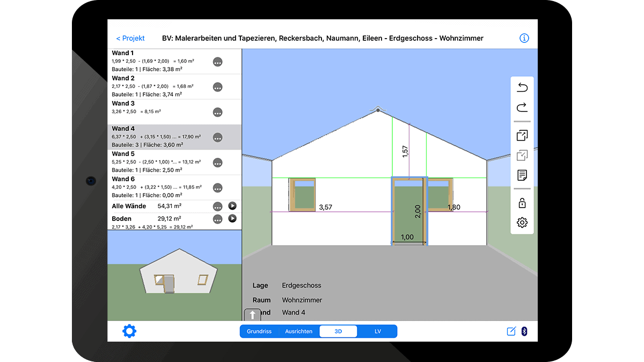Image resolution: width=644 pixels, height=362 pixels.
Task: Expand the panel with up-arrow button
Action: [252, 315]
